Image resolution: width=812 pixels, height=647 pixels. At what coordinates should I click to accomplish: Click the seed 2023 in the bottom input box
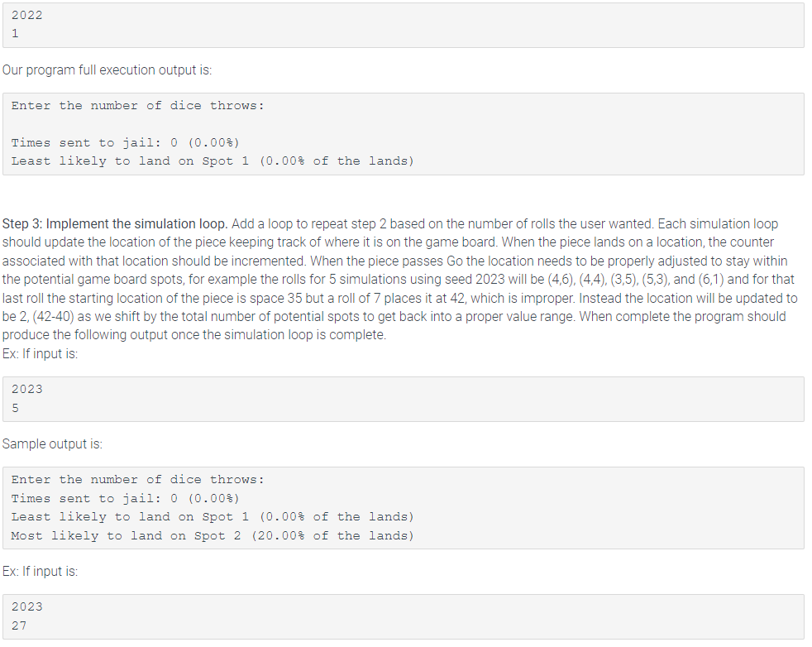coord(27,607)
